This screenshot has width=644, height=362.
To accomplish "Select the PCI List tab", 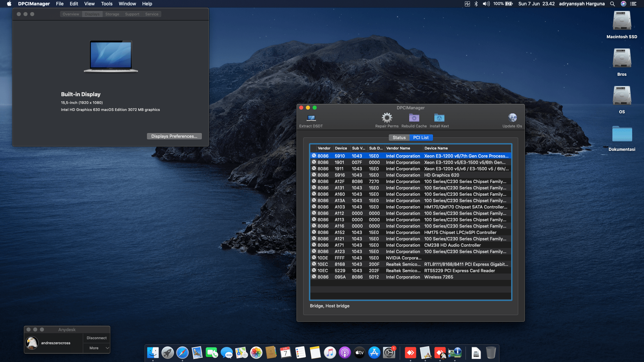I will tap(421, 137).
